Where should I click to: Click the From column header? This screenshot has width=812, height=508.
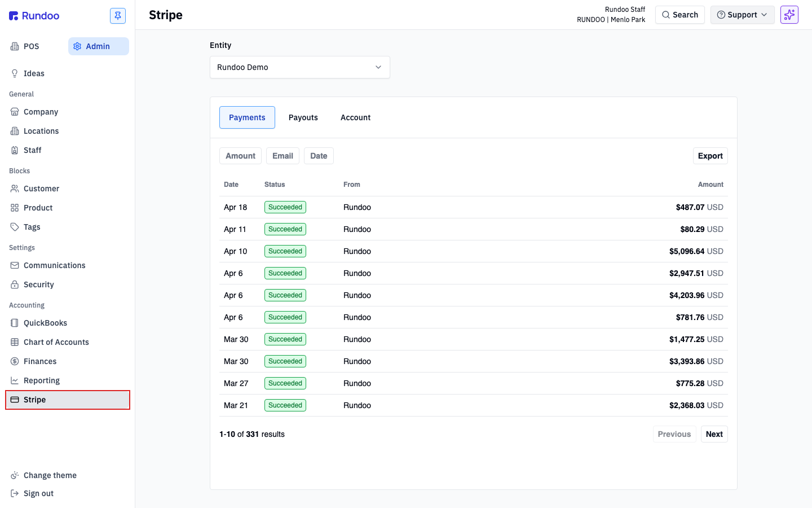point(352,185)
